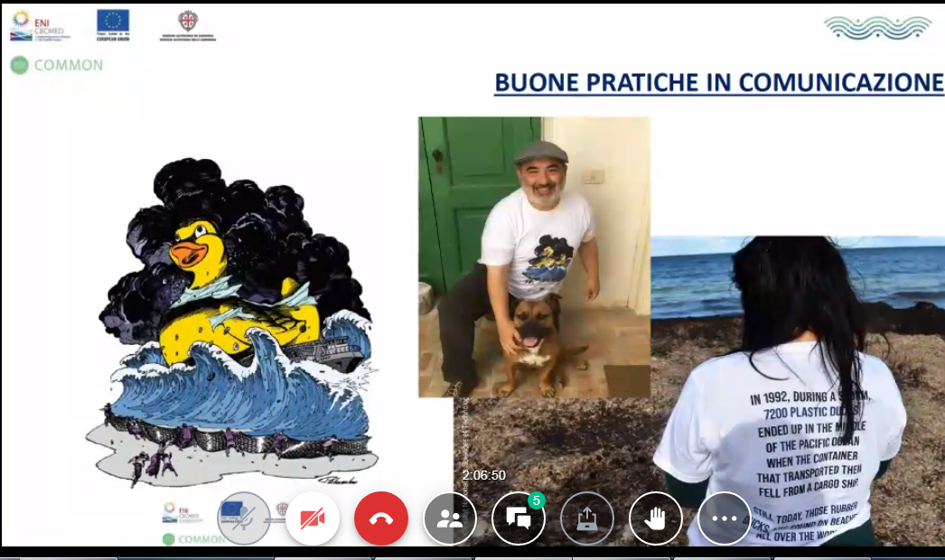Open the participants list icon
This screenshot has width=945, height=560.
tap(450, 519)
